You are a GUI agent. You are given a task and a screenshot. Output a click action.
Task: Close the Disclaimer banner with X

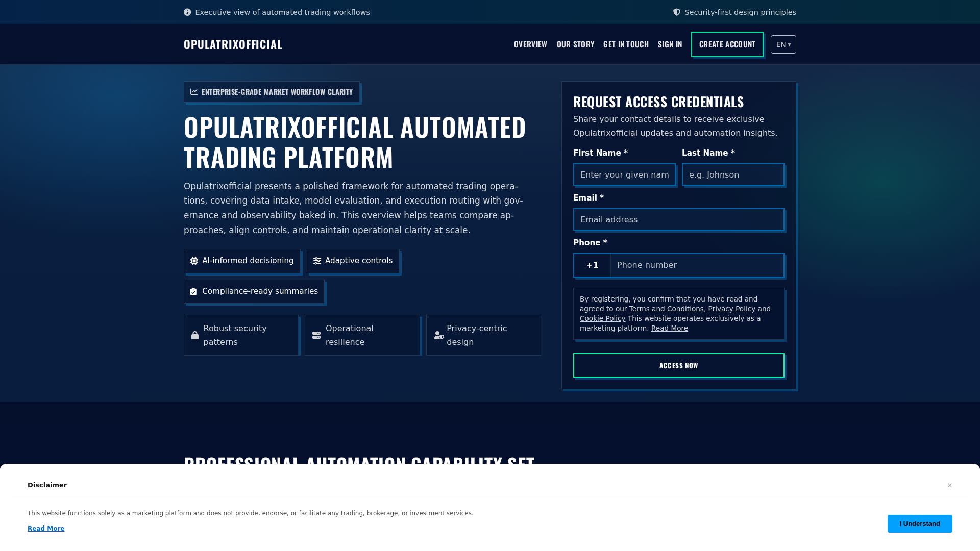click(x=950, y=485)
